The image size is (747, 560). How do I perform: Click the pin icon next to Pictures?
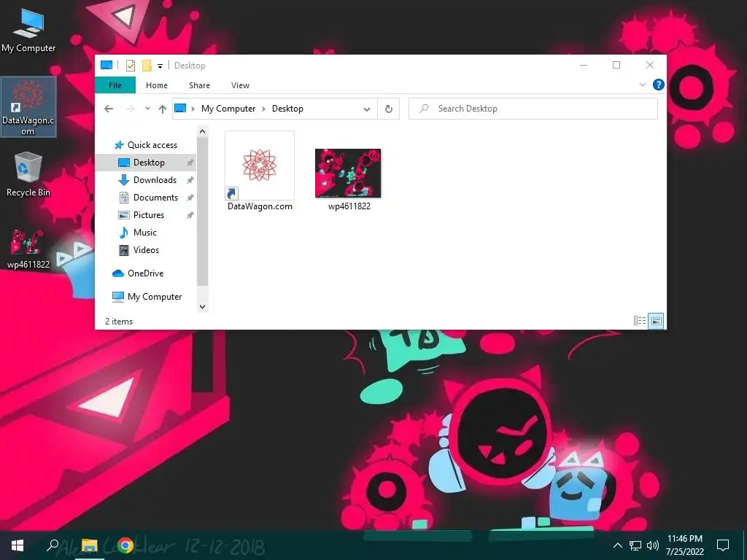click(x=190, y=215)
